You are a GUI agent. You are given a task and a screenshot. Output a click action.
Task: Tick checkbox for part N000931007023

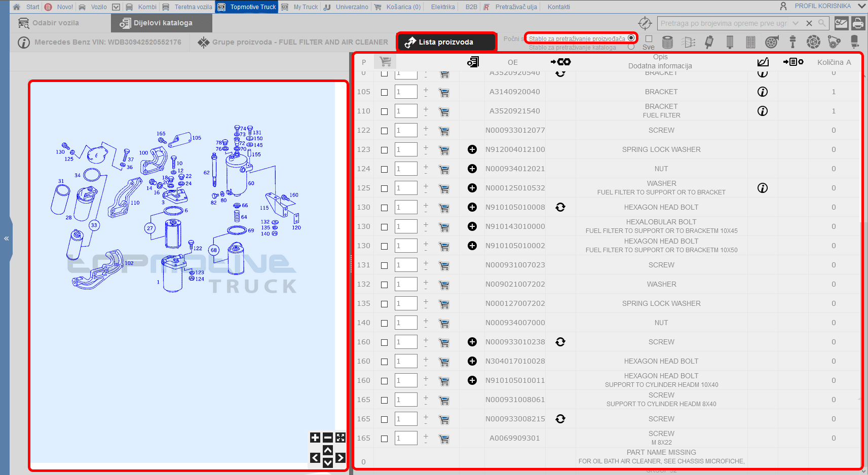384,265
